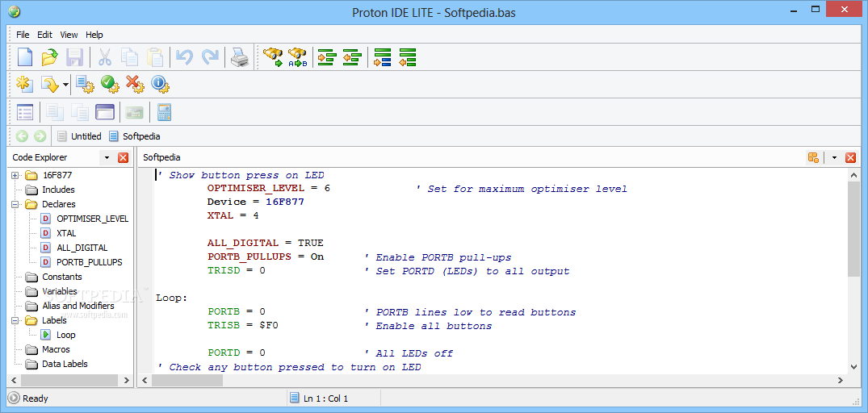Click the window layout icon
Image resolution: width=868 pixels, height=413 pixels.
(x=105, y=111)
